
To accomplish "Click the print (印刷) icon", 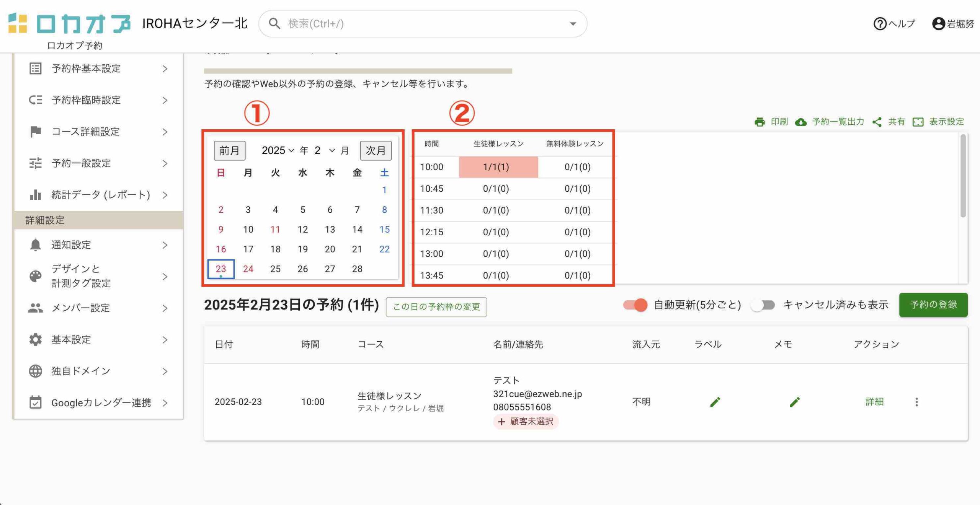I will click(759, 122).
